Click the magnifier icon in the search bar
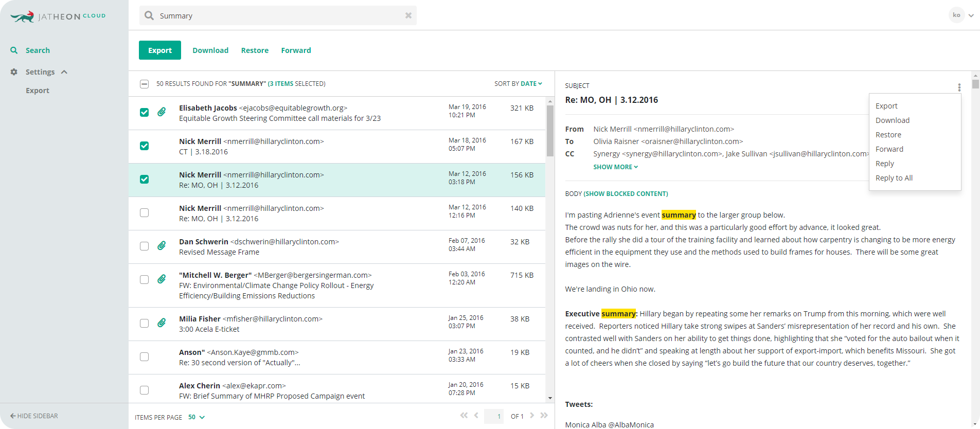 pos(149,15)
